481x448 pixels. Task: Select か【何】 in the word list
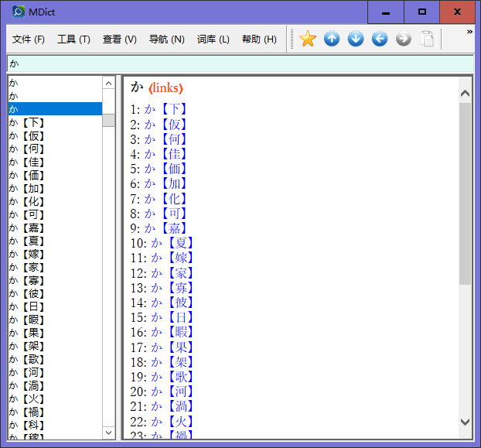pyautogui.click(x=55, y=149)
